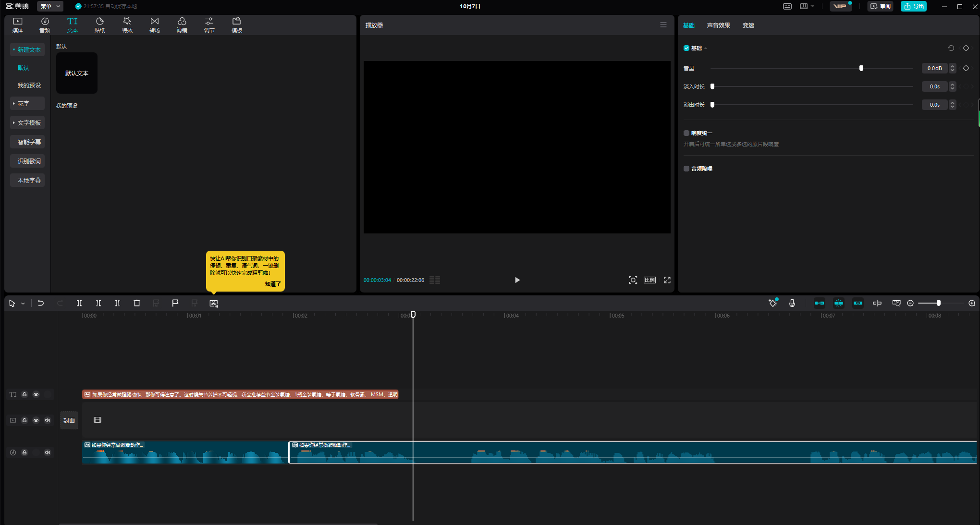Click the 新建文本 (New Text) button
The image size is (980, 525).
click(26, 49)
